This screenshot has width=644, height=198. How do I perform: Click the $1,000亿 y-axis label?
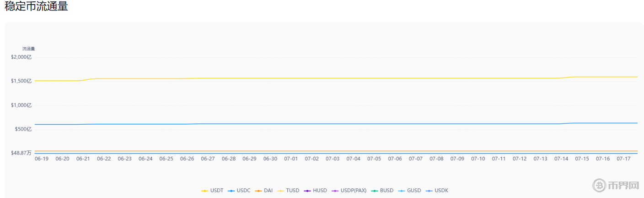22,105
